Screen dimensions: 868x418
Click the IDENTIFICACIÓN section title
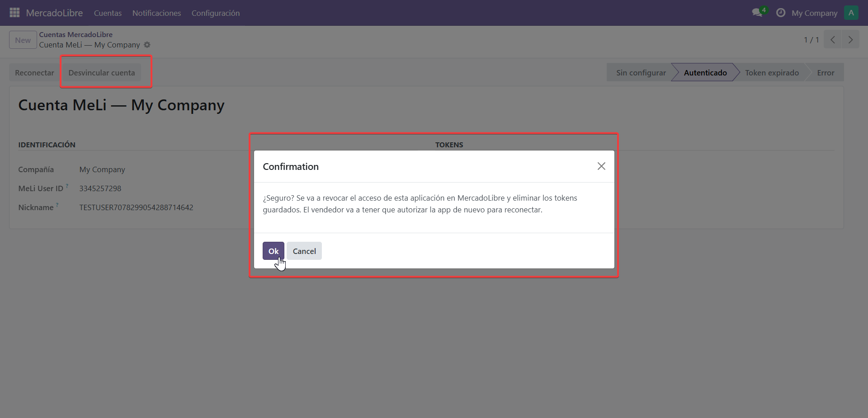point(47,145)
